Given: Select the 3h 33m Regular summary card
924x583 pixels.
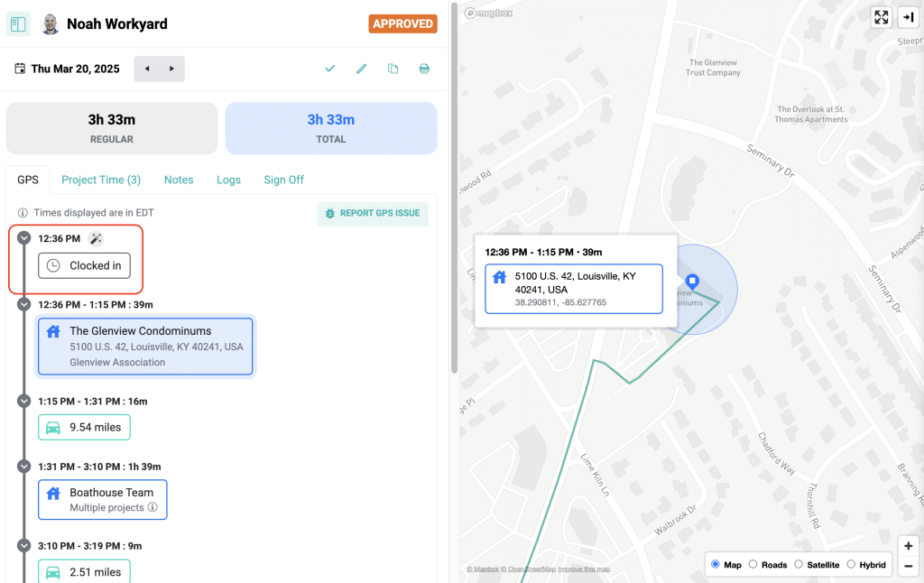Looking at the screenshot, I should (x=112, y=128).
